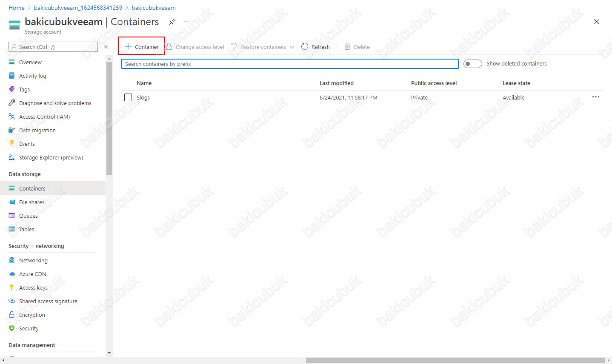The height and width of the screenshot is (364, 612).
Task: Open the bakicubukveeam_1624568341259 breadcrumb
Action: (78, 8)
